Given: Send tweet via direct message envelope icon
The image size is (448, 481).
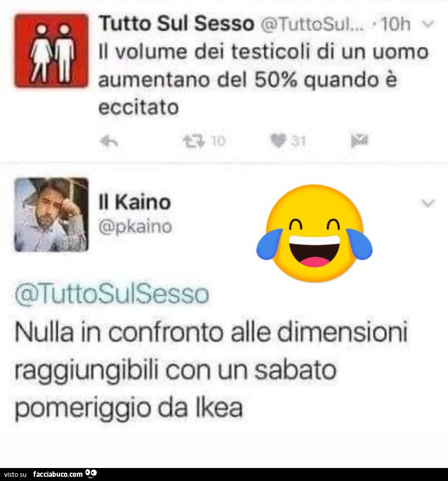Looking at the screenshot, I should [360, 141].
